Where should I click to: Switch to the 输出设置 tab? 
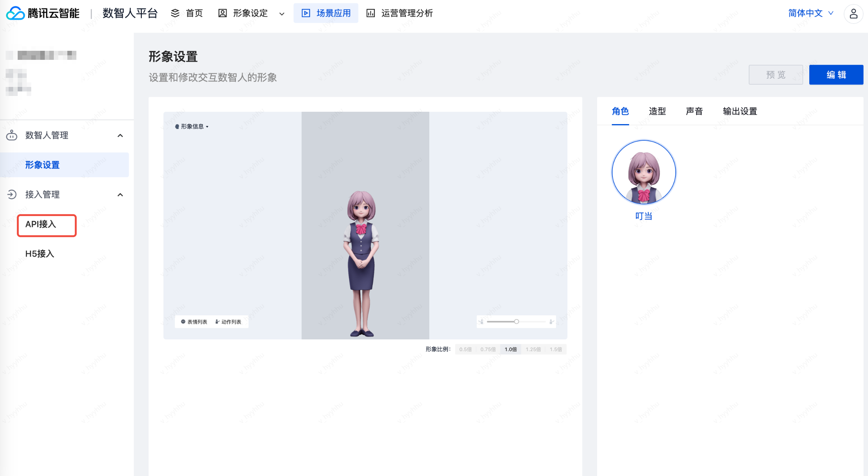(740, 111)
